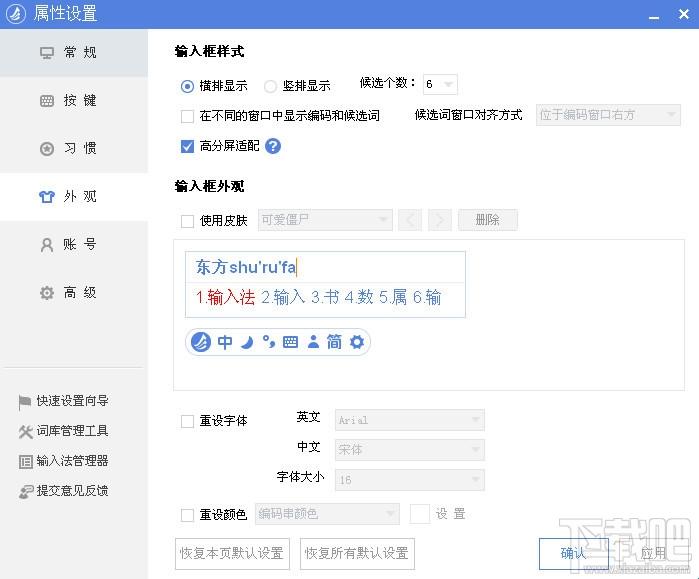The width and height of the screenshot is (699, 579).
Task: Open 编码串颜色 color target dropdown
Action: (327, 514)
